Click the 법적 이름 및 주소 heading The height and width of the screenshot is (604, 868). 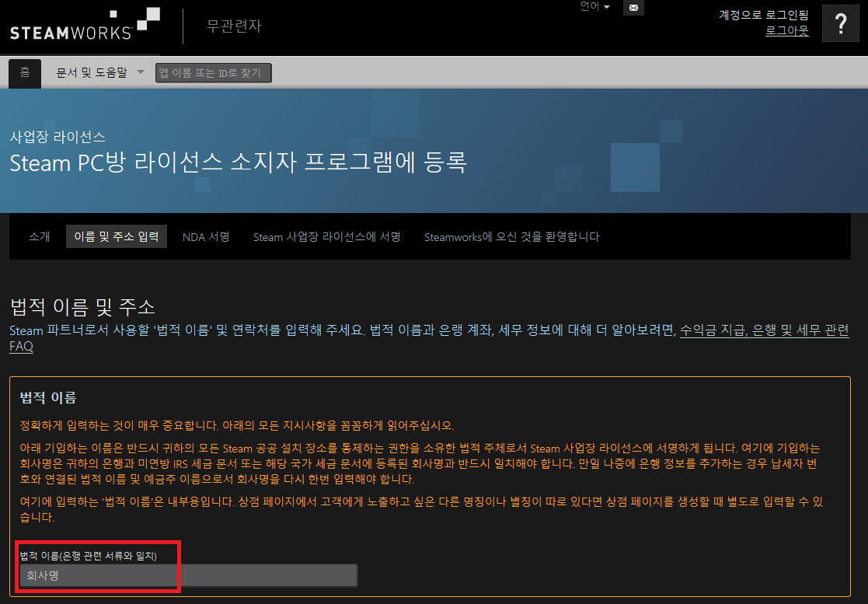click(82, 306)
